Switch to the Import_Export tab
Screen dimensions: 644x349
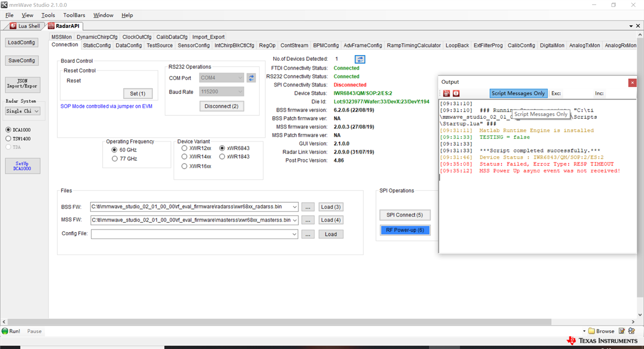point(208,37)
